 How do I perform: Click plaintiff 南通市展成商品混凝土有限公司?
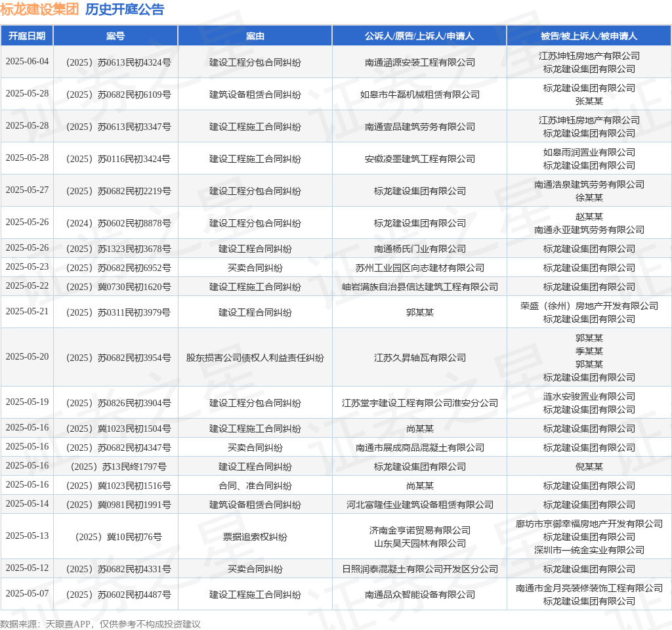tap(419, 448)
